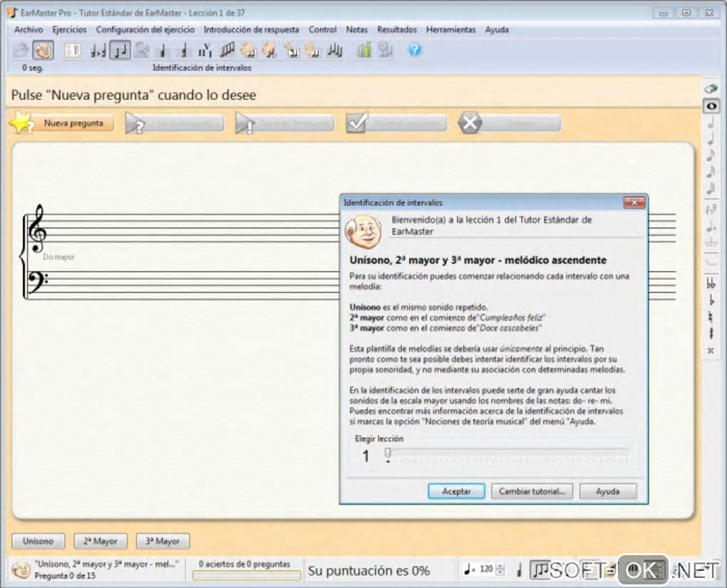Select the sharp accidental in sidebar

pos(711,334)
